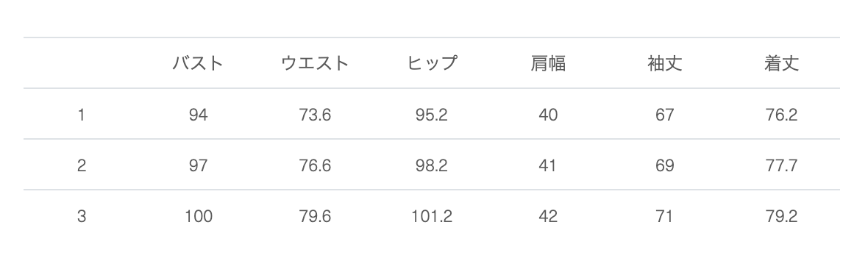Select size 2 row label
This screenshot has width=868, height=272.
click(82, 165)
